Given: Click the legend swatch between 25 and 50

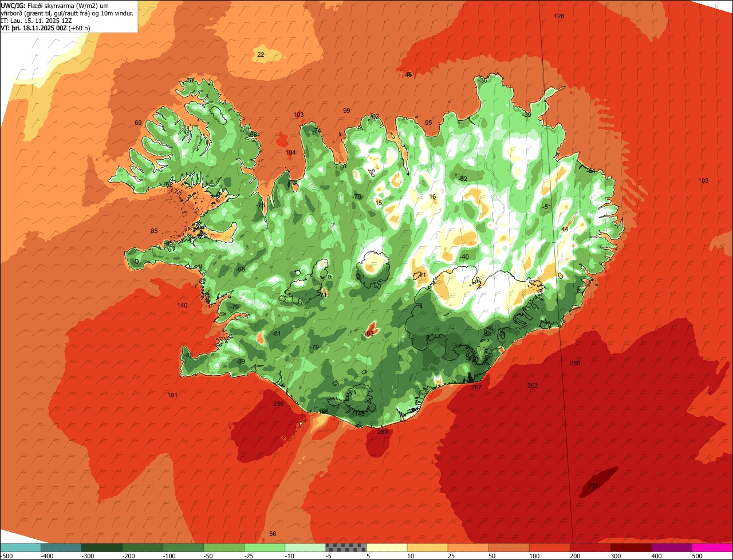Looking at the screenshot, I should pos(468,547).
